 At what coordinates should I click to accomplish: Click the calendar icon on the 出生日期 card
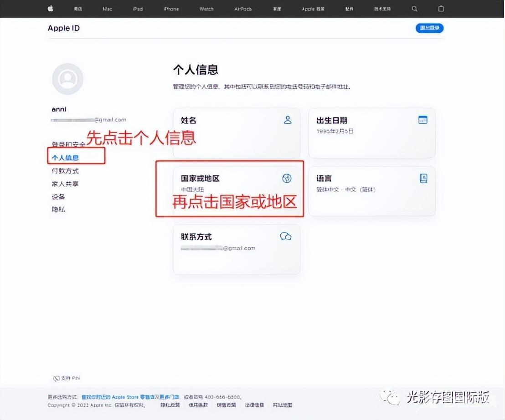(x=423, y=120)
